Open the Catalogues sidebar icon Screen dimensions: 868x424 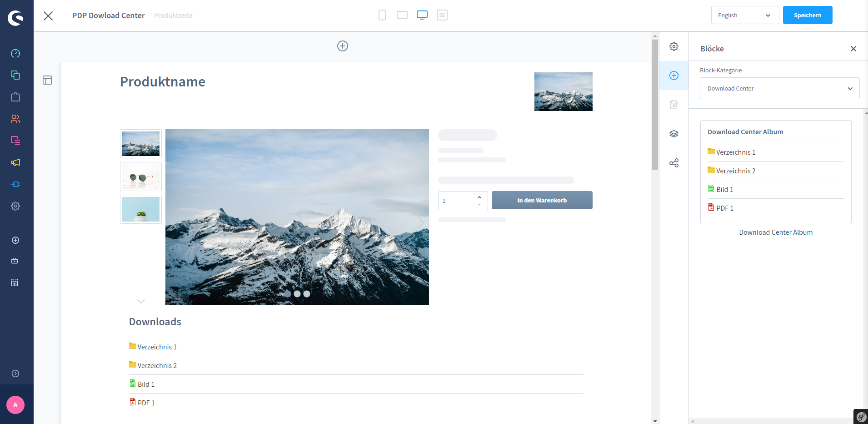pyautogui.click(x=15, y=75)
